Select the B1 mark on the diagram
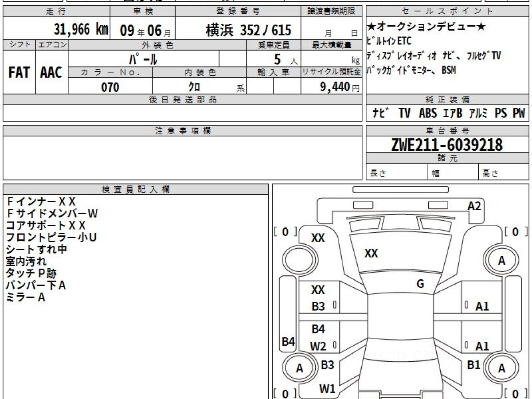The height and width of the screenshot is (399, 532). pyautogui.click(x=474, y=365)
